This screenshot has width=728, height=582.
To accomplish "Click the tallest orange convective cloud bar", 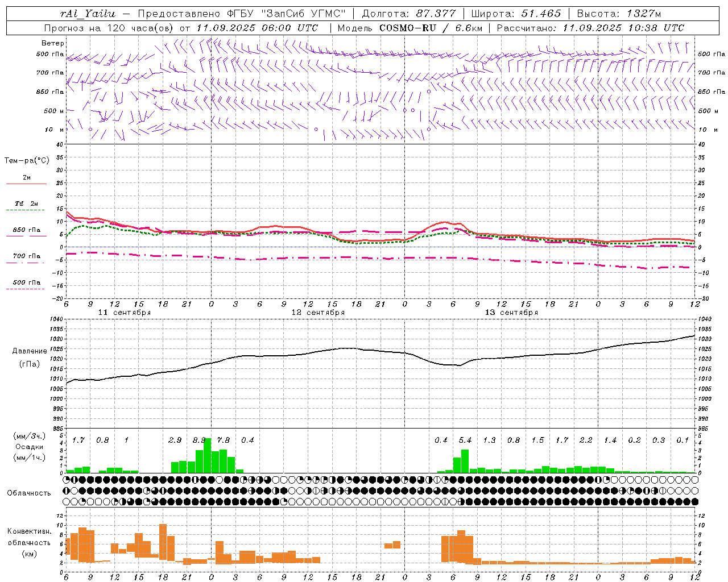I will point(163,542).
